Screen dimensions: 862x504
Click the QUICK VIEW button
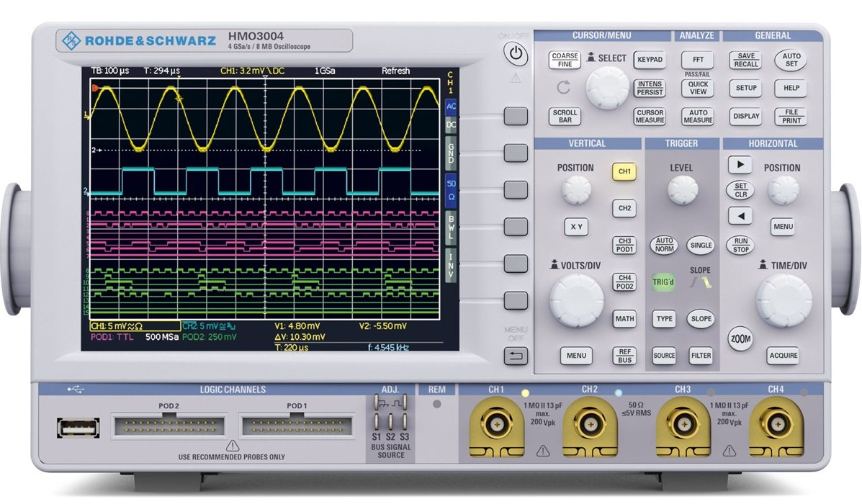click(x=698, y=88)
